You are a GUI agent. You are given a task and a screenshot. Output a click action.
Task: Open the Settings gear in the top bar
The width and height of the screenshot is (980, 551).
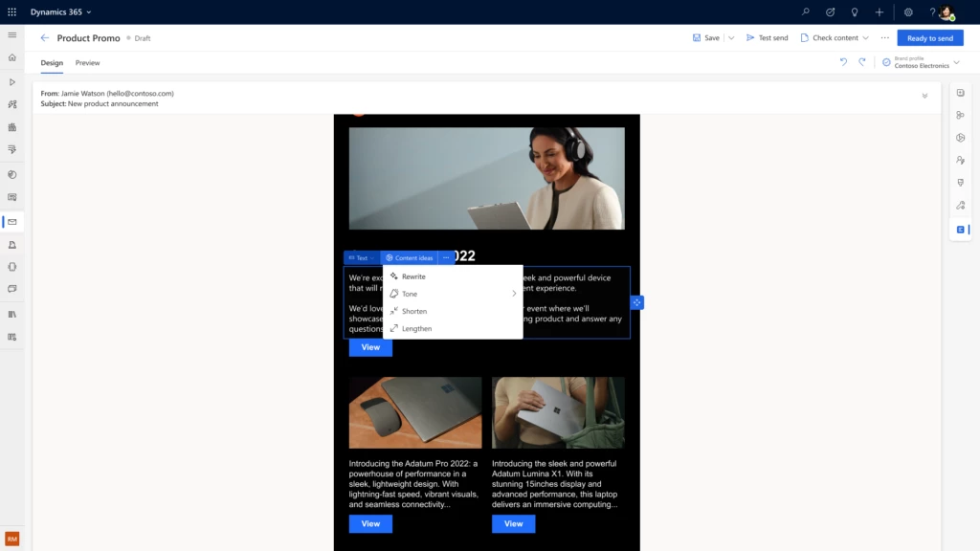pyautogui.click(x=907, y=11)
